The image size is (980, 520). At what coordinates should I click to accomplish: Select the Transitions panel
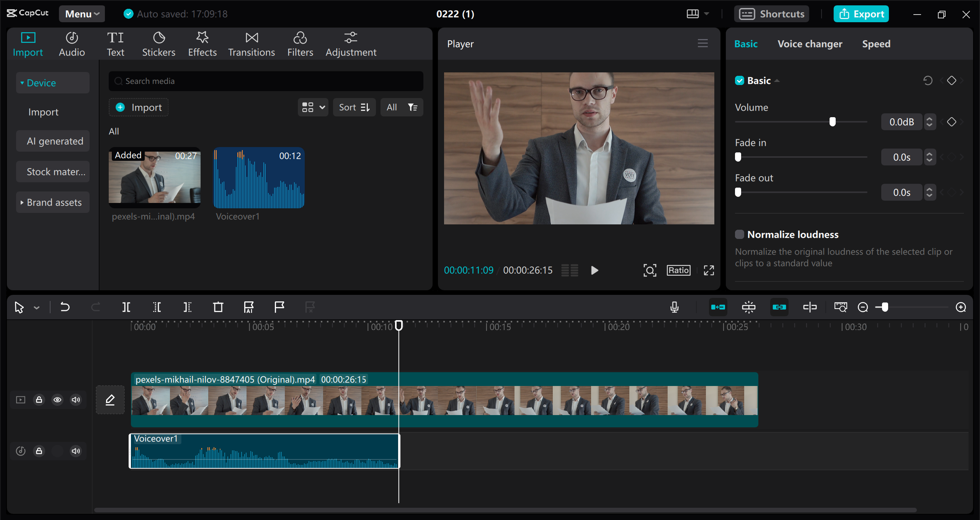click(251, 43)
